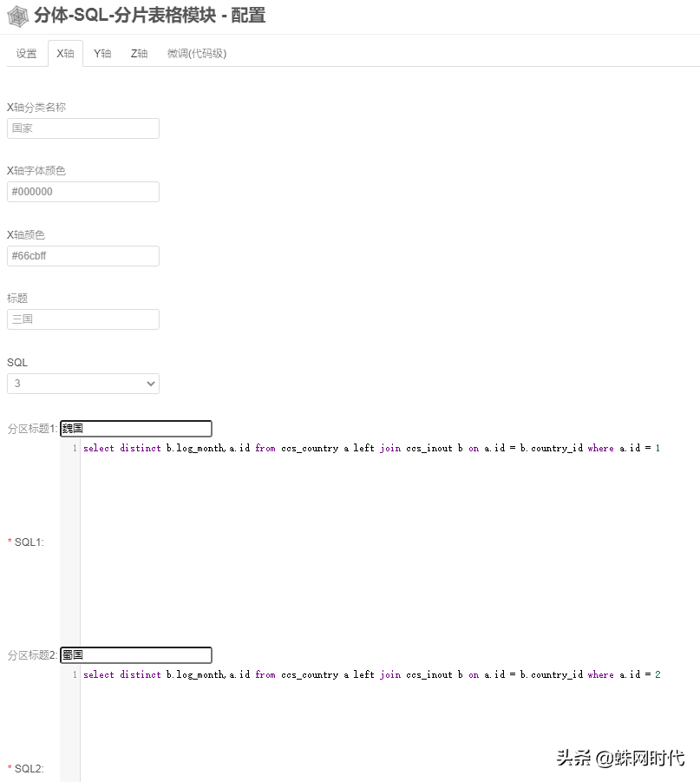Select the X轴 tab
Screen dimensions: 700x782
click(x=65, y=53)
